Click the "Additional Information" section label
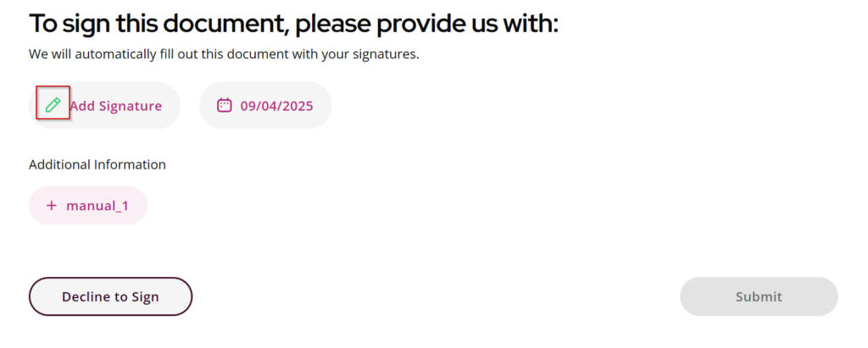 [x=97, y=164]
